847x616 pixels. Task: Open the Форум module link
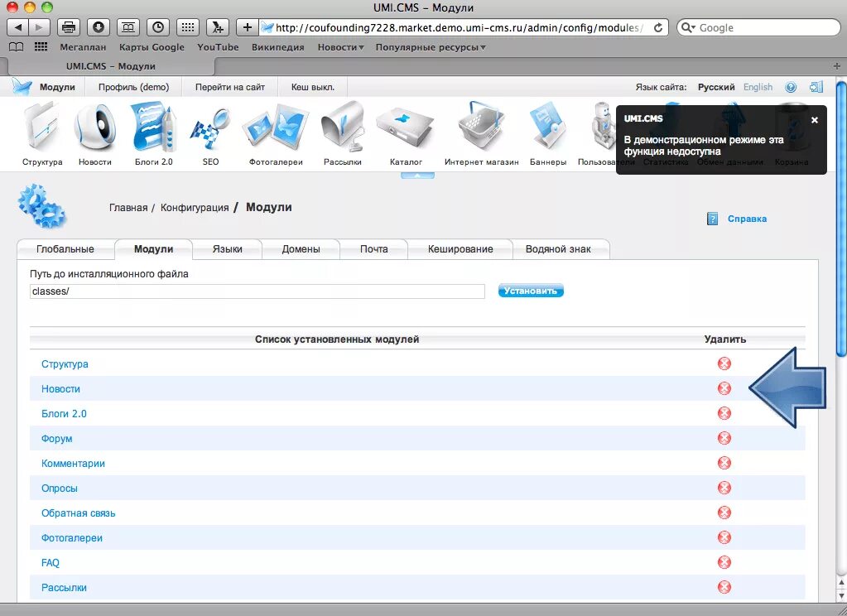[57, 438]
